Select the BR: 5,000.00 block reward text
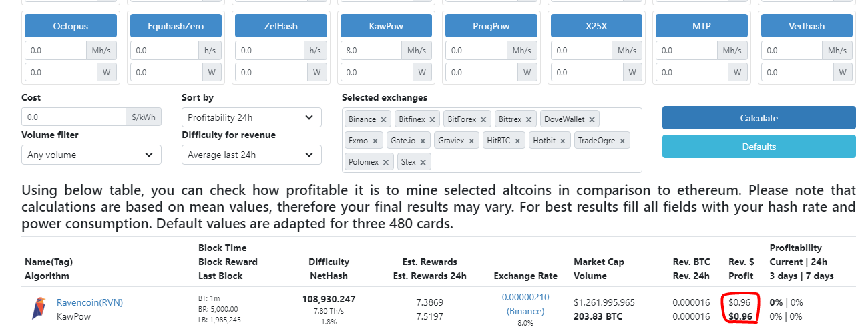 [219, 310]
